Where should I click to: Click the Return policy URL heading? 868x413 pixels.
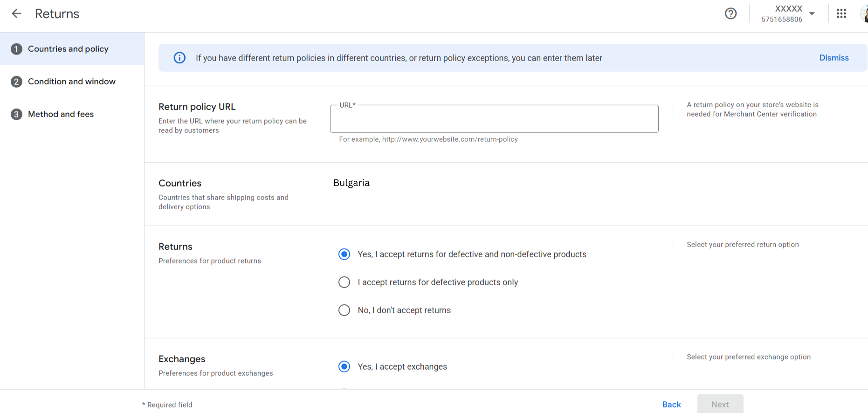[197, 107]
